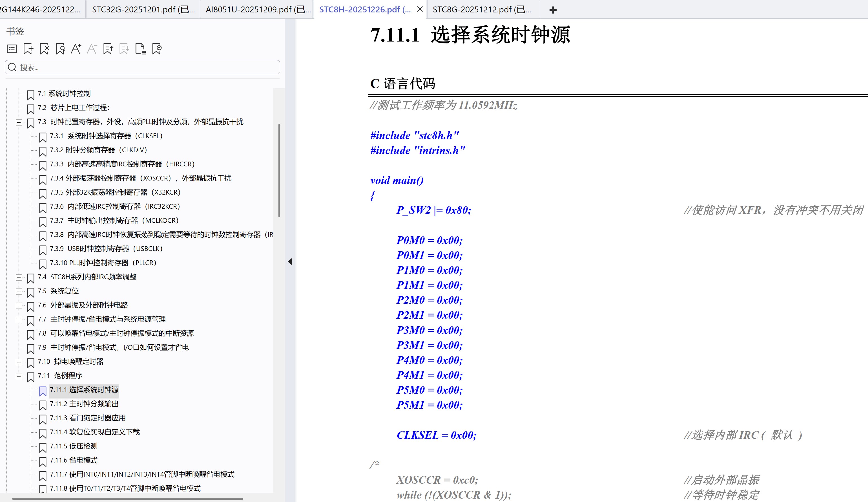Click bookmark icon beside 7.10 掉电唤醒定时器
868x502 pixels.
pyautogui.click(x=31, y=363)
